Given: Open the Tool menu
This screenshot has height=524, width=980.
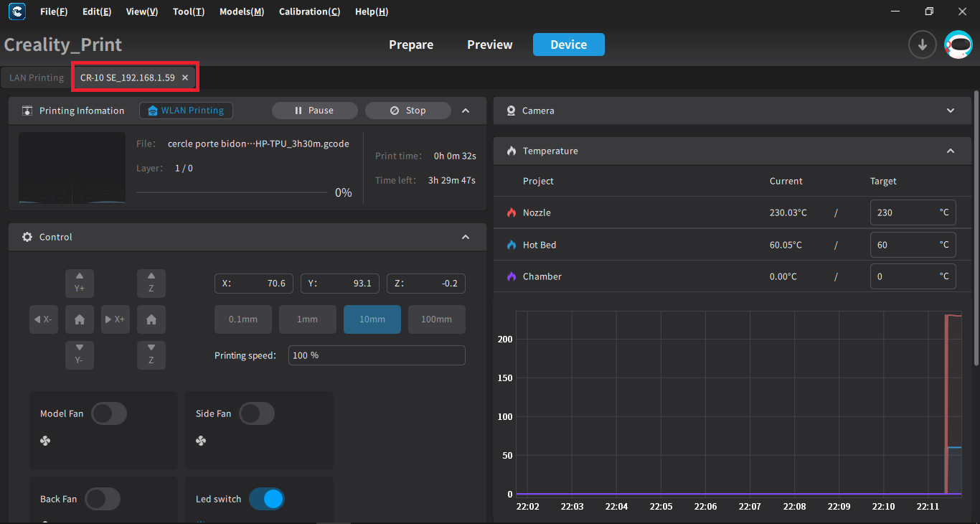Looking at the screenshot, I should pyautogui.click(x=189, y=11).
